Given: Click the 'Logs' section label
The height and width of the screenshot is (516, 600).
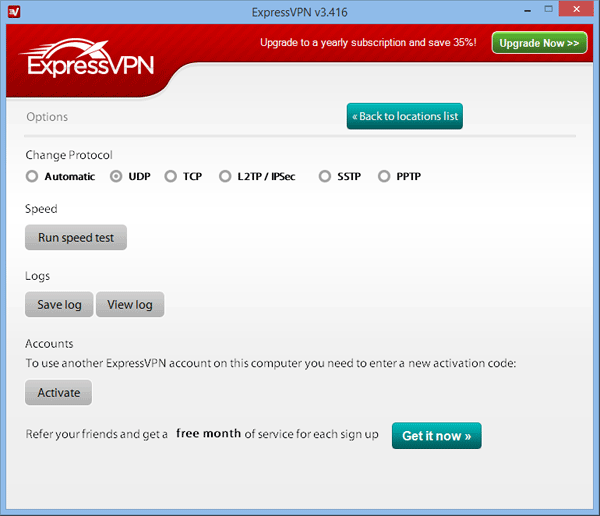Looking at the screenshot, I should click(37, 276).
